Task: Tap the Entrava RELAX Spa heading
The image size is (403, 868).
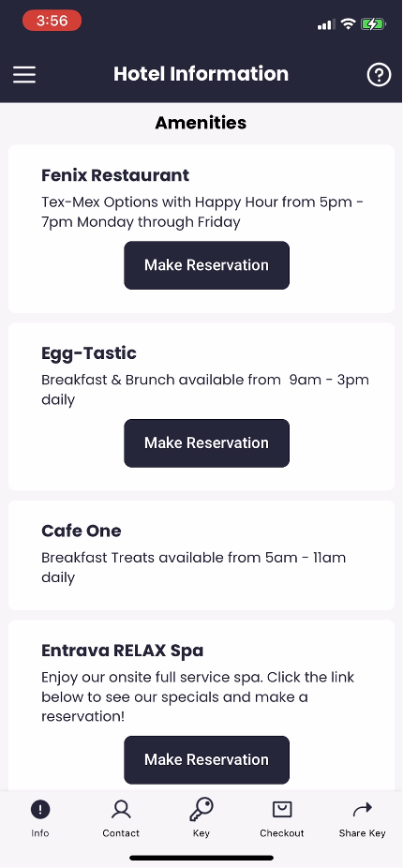Action: point(123,650)
